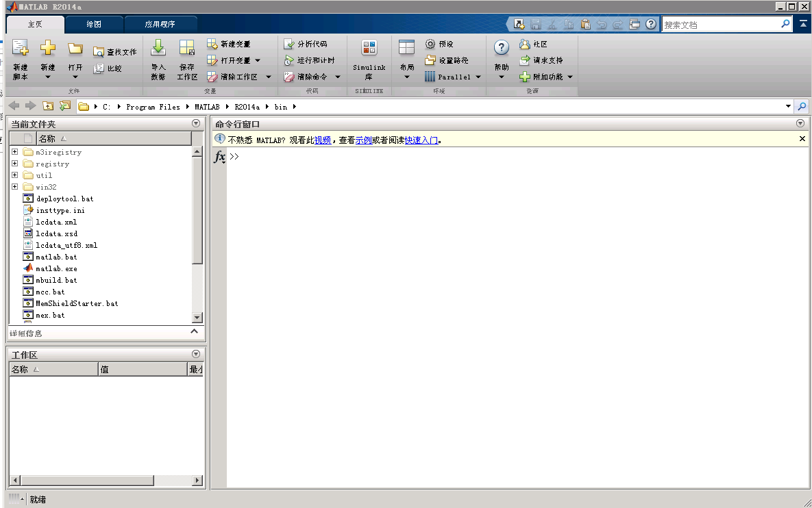The height and width of the screenshot is (508, 812).
Task: Click Request Support (请求支持)
Action: click(x=541, y=60)
